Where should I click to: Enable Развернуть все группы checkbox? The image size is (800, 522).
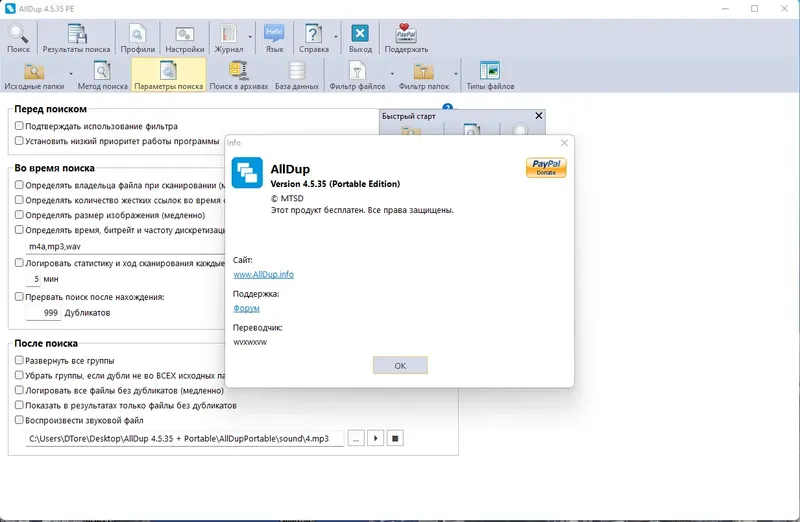pyautogui.click(x=19, y=360)
